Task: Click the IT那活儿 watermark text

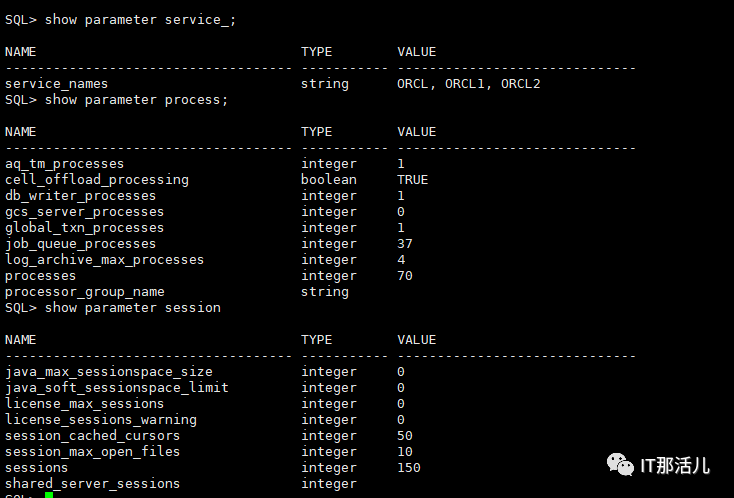Action: click(x=675, y=466)
